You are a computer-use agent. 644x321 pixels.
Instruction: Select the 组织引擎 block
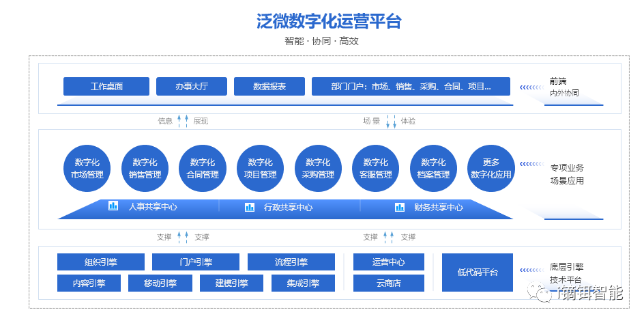101,262
